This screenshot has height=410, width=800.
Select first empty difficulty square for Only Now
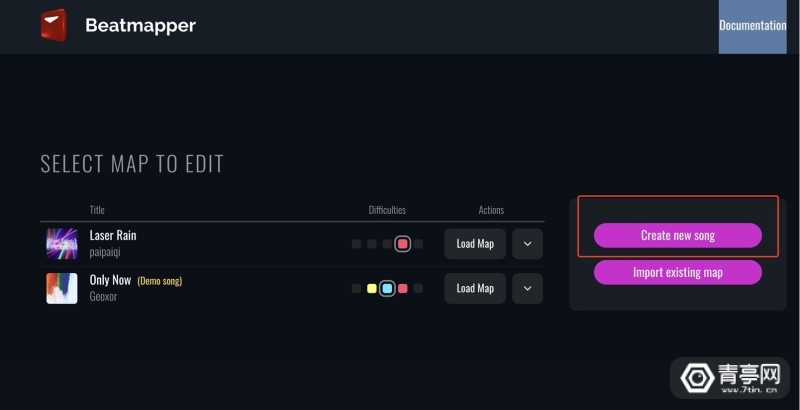(357, 289)
